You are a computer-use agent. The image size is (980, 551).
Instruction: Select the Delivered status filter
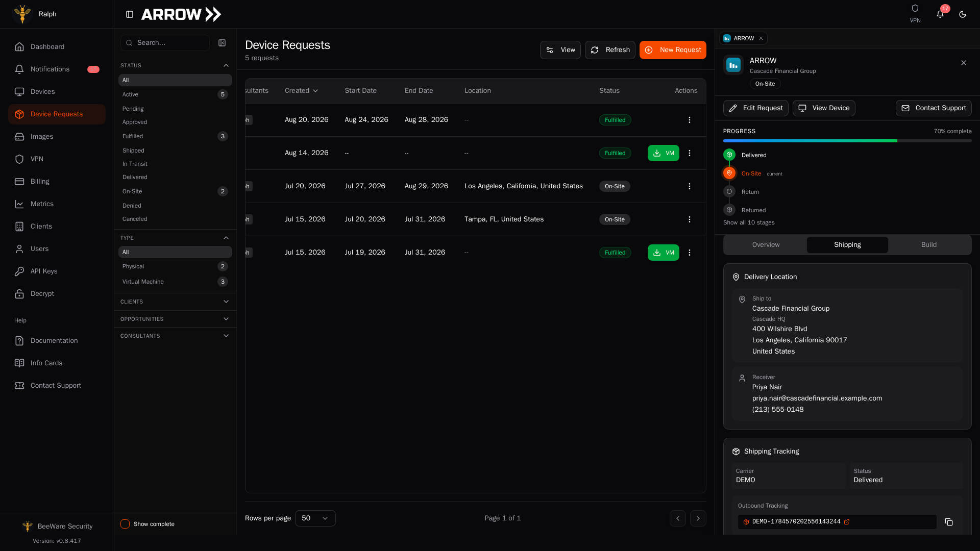pos(175,177)
